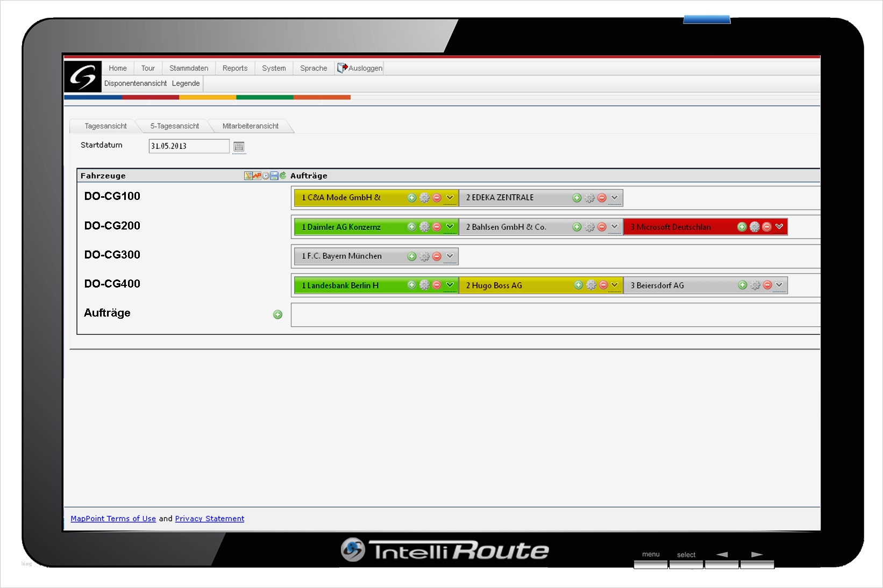Open the map view icon beside Fahrzeuge
Image resolution: width=883 pixels, height=588 pixels.
point(248,176)
